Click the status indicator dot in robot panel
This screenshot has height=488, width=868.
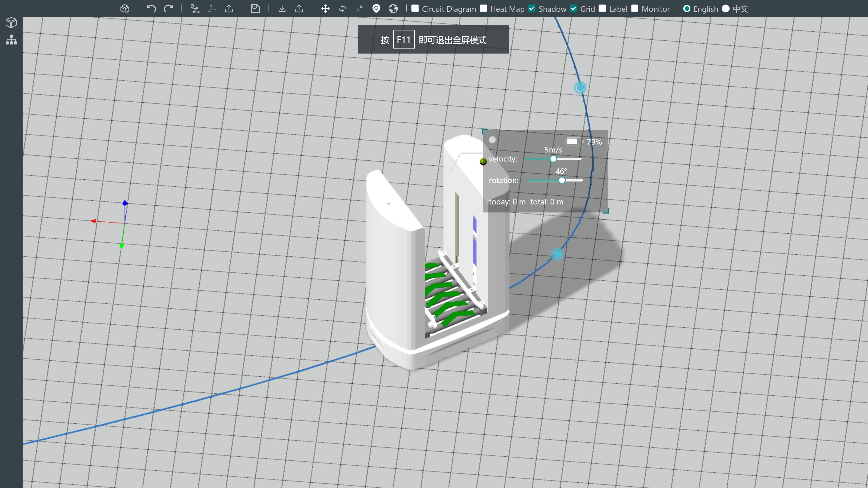[x=492, y=140]
